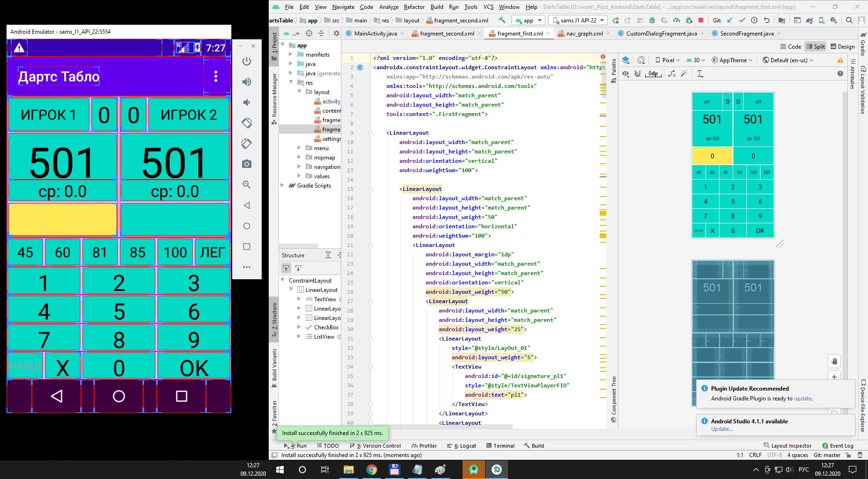Open Default (en-us) locale dropdown

tap(788, 60)
